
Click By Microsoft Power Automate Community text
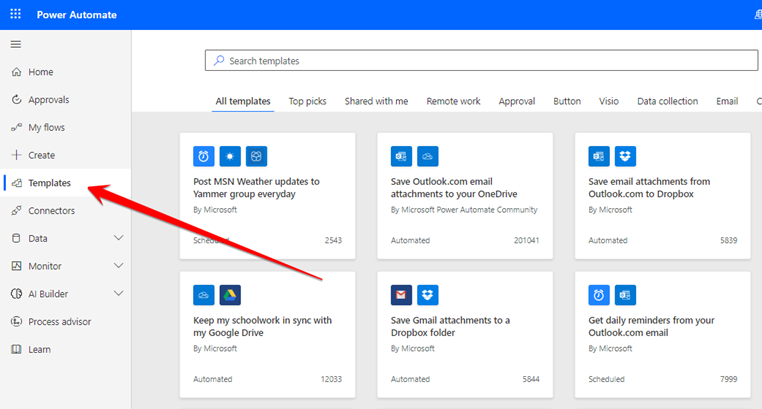(464, 210)
